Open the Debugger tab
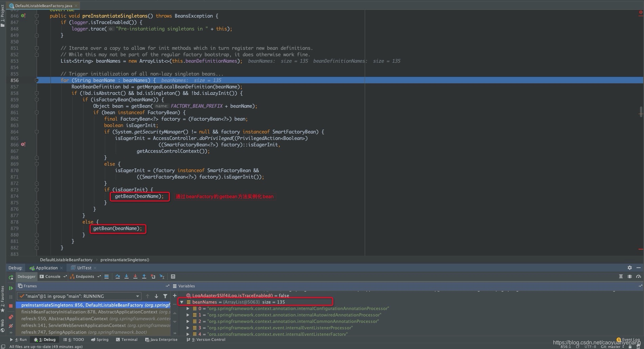644x349 pixels. pos(26,276)
